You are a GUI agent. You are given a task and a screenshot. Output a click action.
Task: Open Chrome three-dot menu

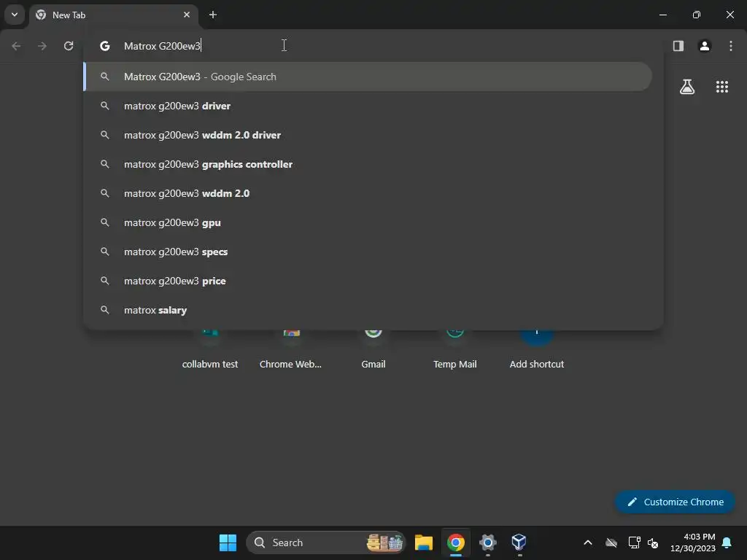pos(731,46)
